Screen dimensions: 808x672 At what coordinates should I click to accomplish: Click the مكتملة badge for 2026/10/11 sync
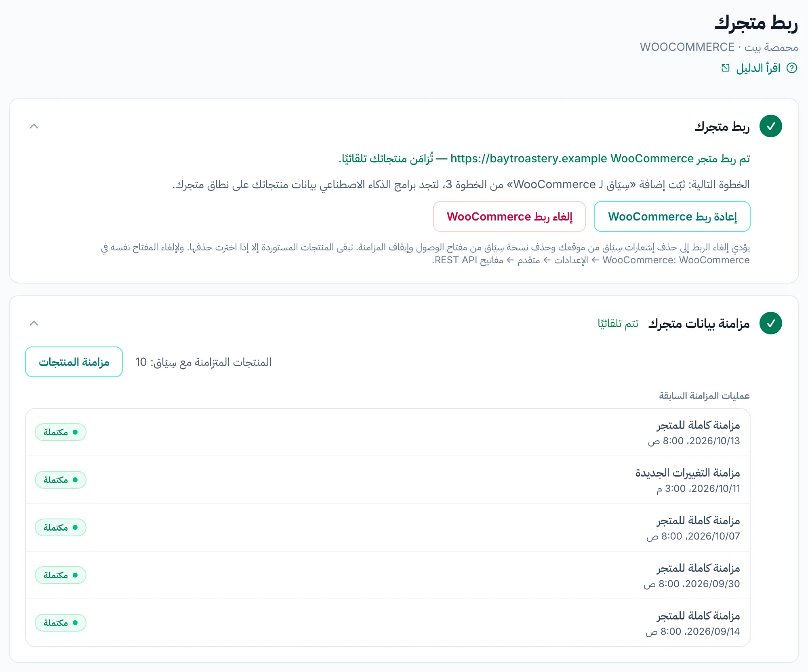click(x=61, y=480)
